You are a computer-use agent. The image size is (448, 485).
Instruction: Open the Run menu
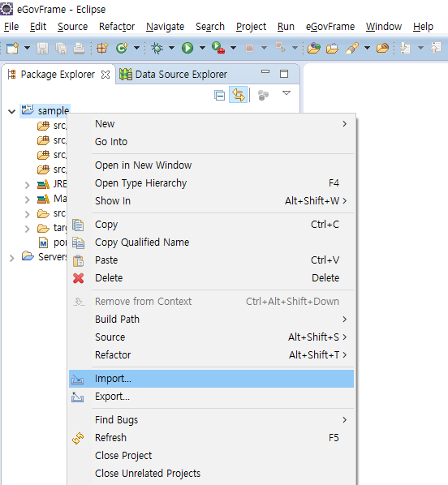click(x=286, y=27)
